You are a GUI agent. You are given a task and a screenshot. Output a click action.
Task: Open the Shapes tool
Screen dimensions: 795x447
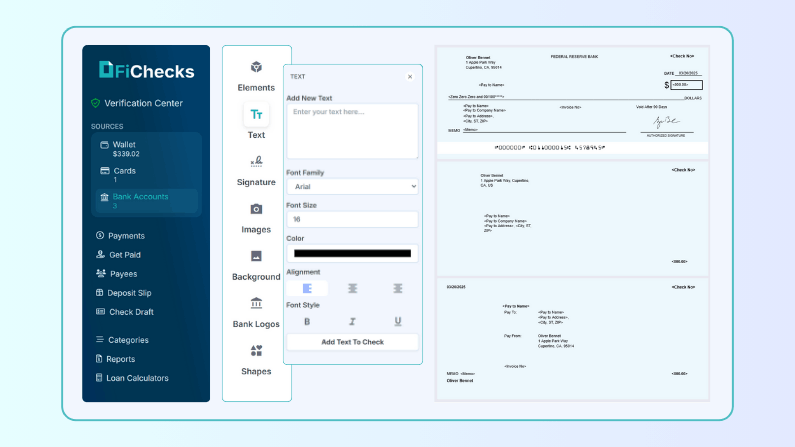256,360
